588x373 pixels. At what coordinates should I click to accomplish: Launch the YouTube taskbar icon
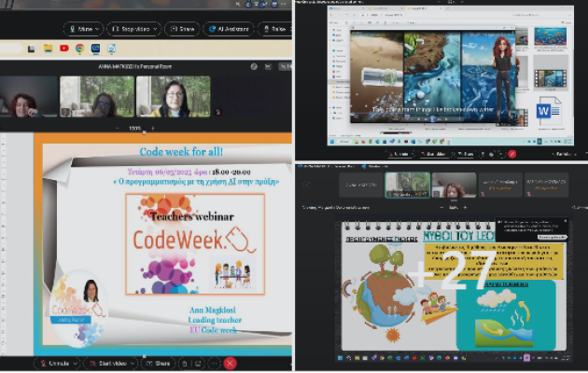coord(64,48)
